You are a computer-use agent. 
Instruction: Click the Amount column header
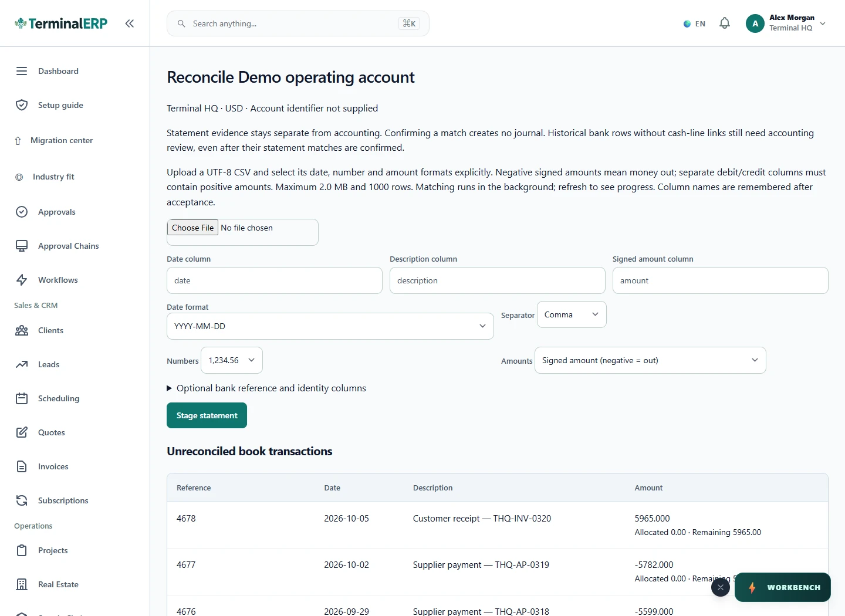(648, 488)
